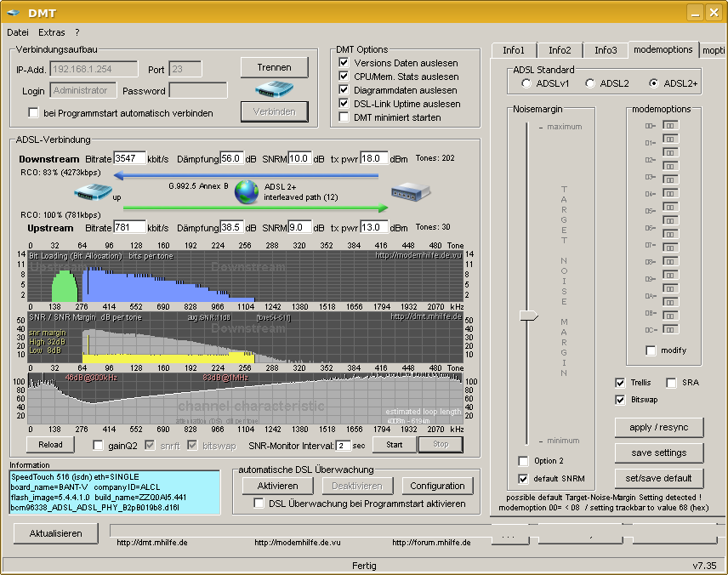The height and width of the screenshot is (575, 728).
Task: Click the Verbinden button
Action: [275, 111]
